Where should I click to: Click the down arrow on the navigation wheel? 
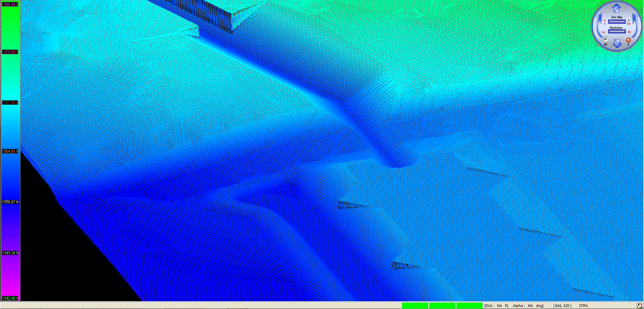pos(616,44)
